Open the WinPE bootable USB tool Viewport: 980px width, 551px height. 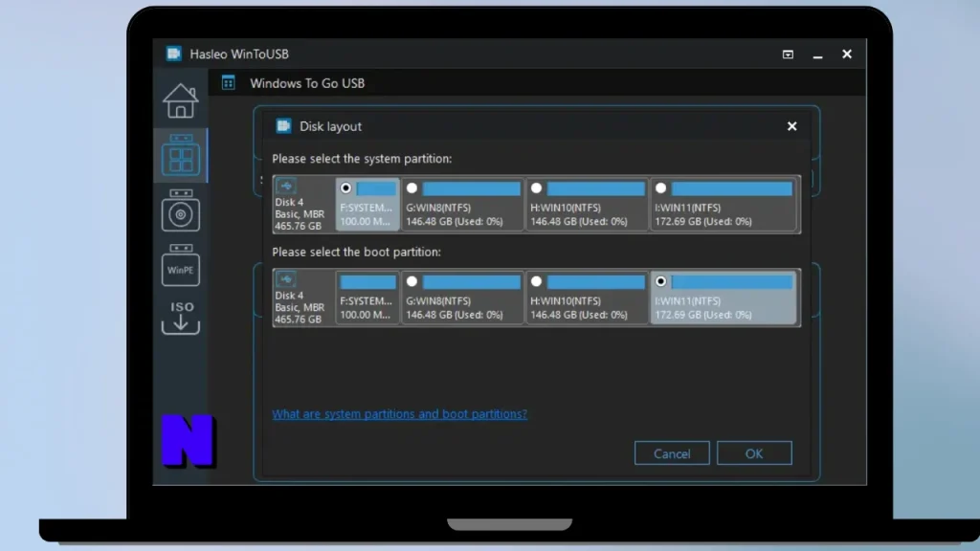tap(181, 265)
